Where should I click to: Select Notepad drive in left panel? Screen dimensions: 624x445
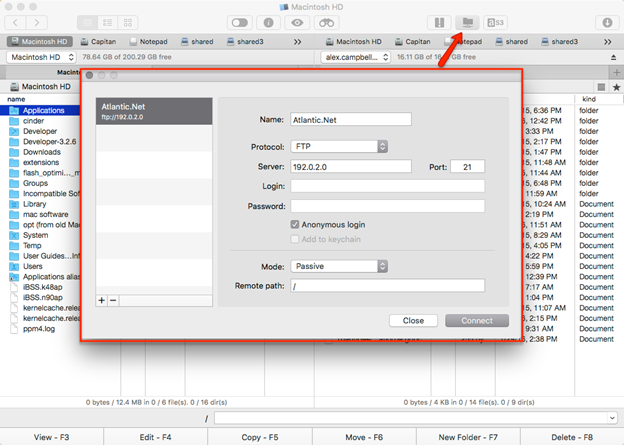(x=148, y=41)
